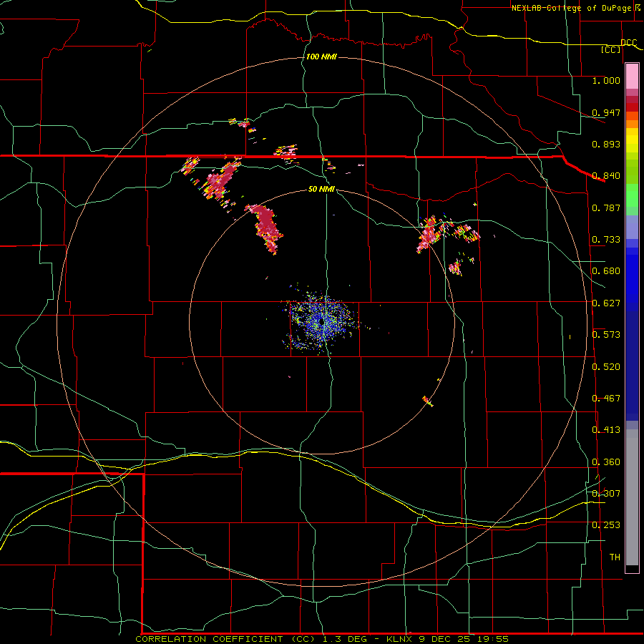Pick the periwinkle color bar segment
Viewport: 644px width, 644px height.
click(x=632, y=227)
